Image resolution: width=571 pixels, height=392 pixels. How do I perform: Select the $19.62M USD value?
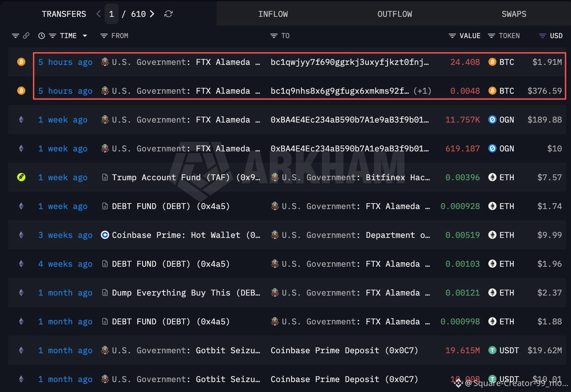click(x=545, y=350)
